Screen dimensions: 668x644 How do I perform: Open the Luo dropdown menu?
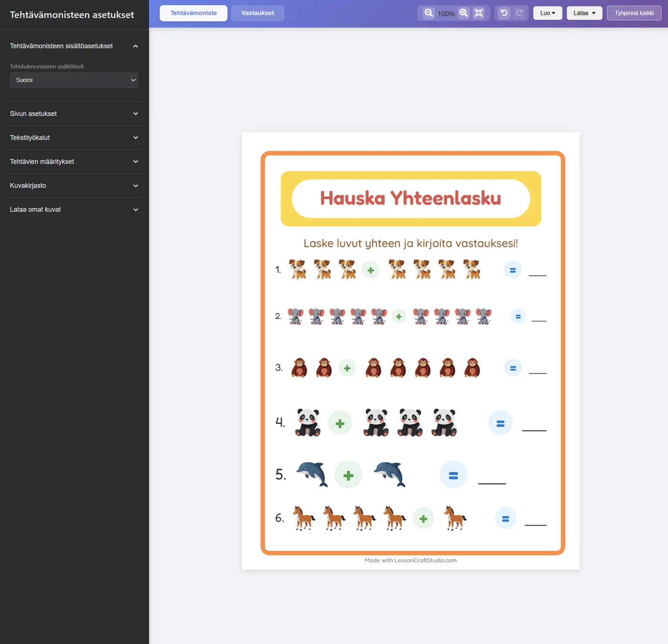click(548, 13)
